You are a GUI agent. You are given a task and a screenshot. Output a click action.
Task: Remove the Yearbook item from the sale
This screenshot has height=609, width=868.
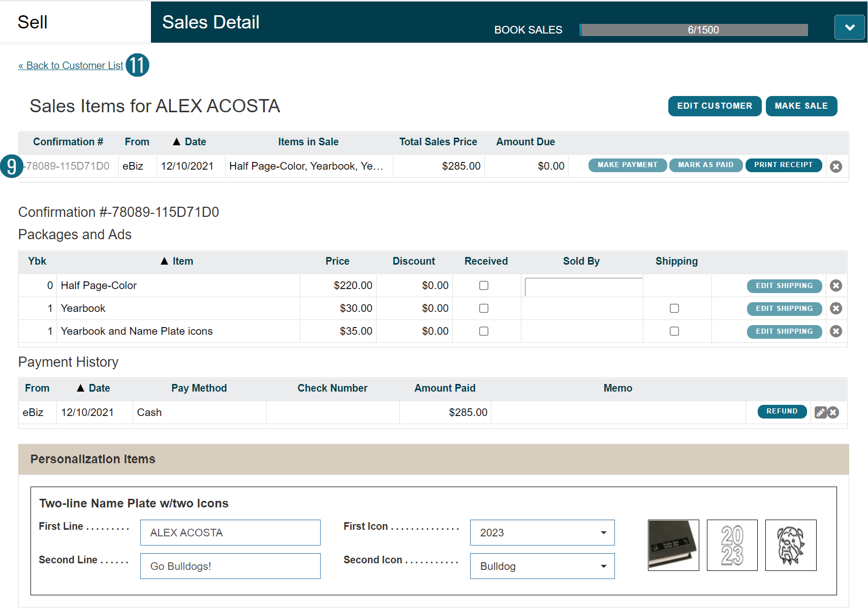835,308
